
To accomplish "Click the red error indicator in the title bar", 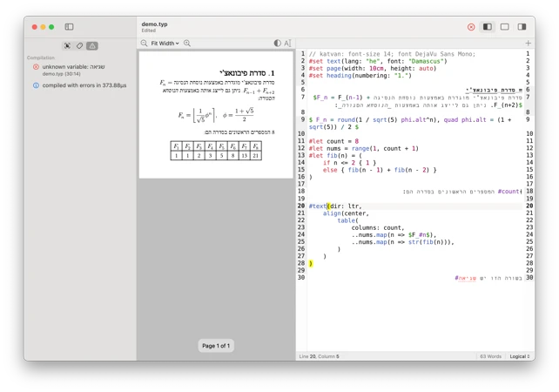I will click(471, 27).
